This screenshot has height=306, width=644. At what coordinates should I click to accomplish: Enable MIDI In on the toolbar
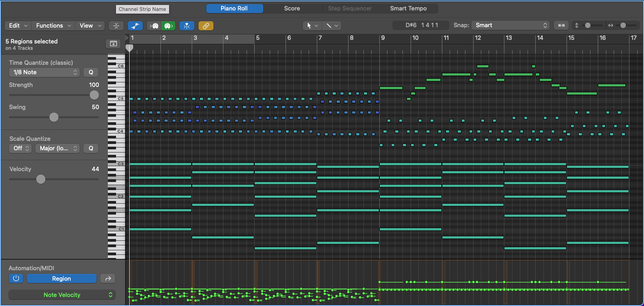coord(155,26)
